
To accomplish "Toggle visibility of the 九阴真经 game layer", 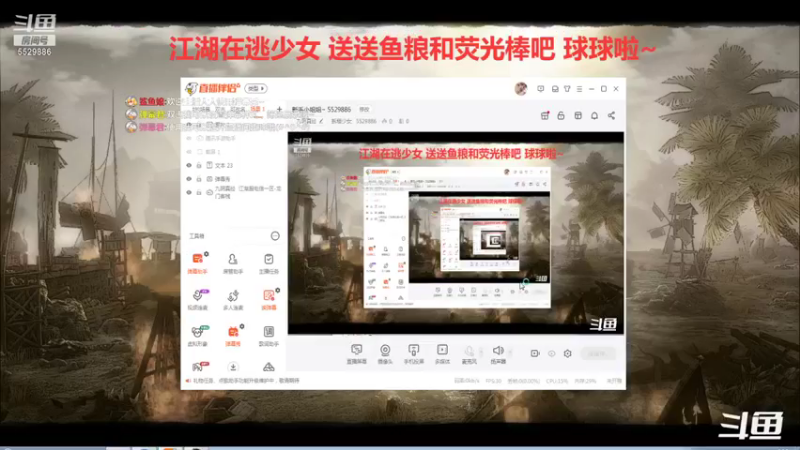I will [x=189, y=192].
